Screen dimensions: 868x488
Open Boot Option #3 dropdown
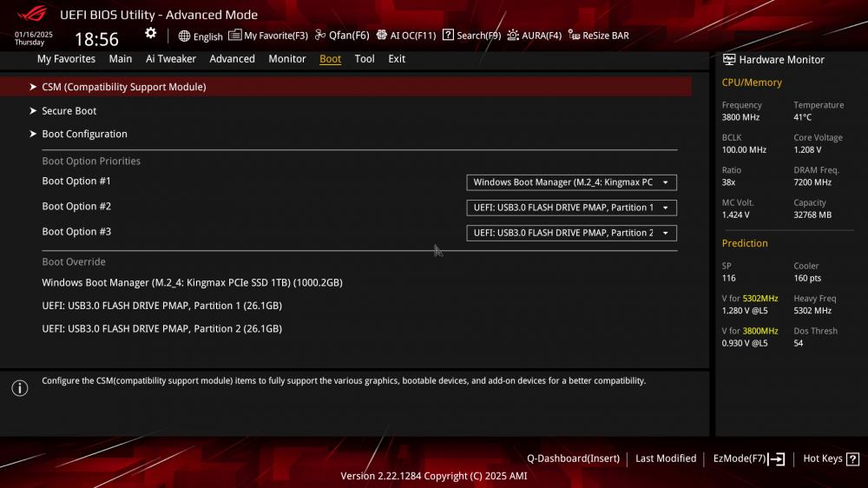tap(571, 234)
